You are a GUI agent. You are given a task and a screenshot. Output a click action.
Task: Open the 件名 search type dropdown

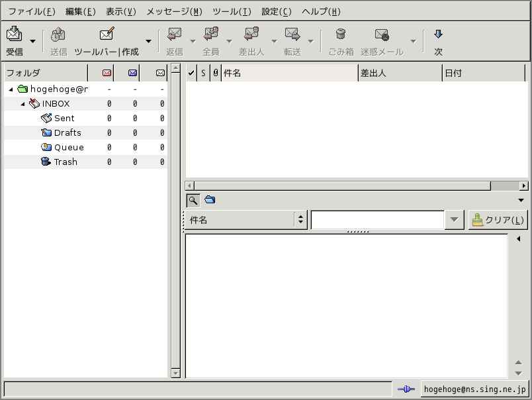coord(245,220)
